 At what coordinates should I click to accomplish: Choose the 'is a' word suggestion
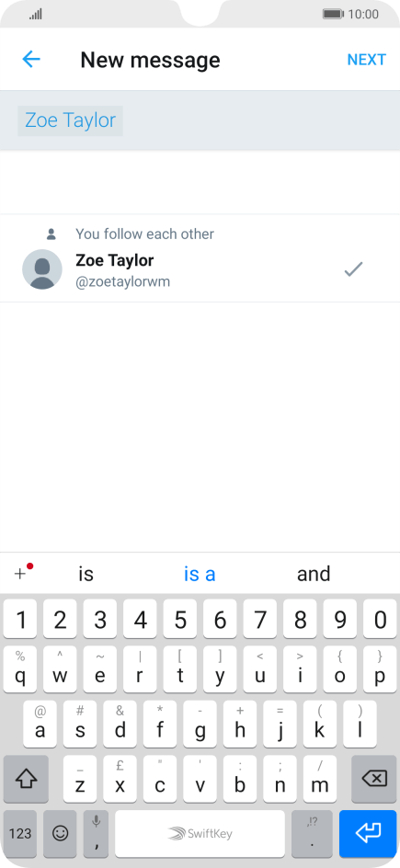point(200,574)
